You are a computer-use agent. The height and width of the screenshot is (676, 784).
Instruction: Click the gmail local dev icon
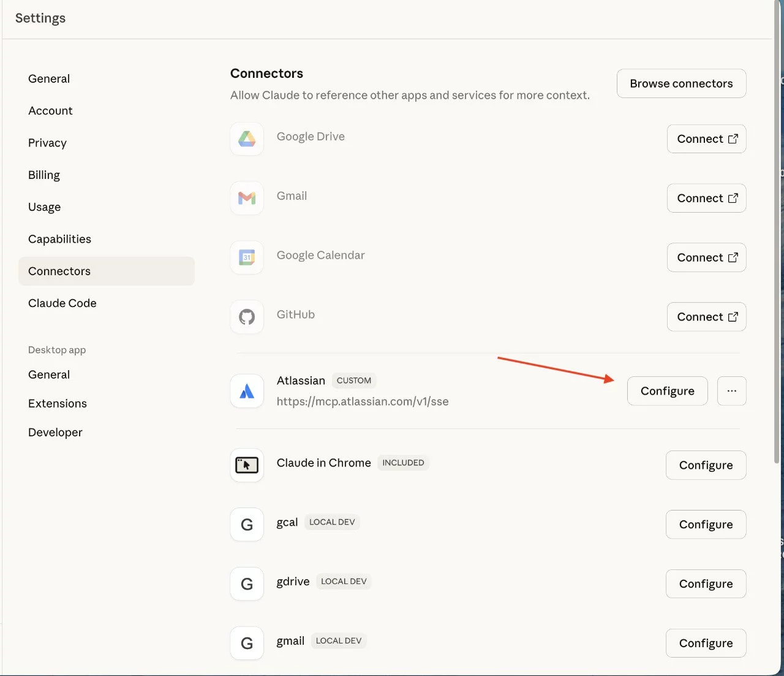tap(246, 643)
